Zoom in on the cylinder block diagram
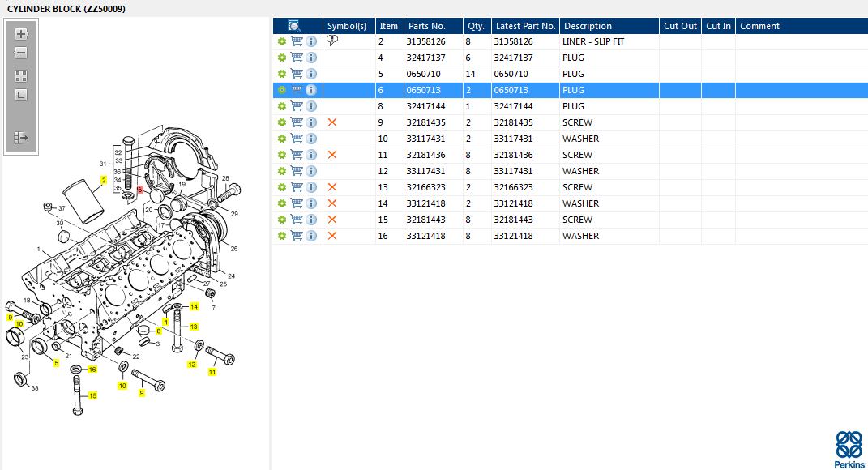868x470 pixels. [21, 34]
